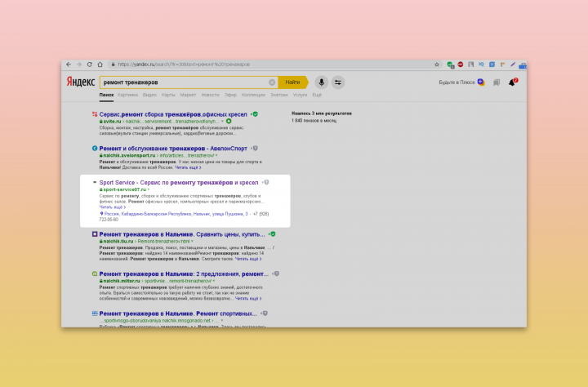Screen dimensions: 588x387
Task: Click the gray shield beside the miltor.ru result
Action: point(277,274)
